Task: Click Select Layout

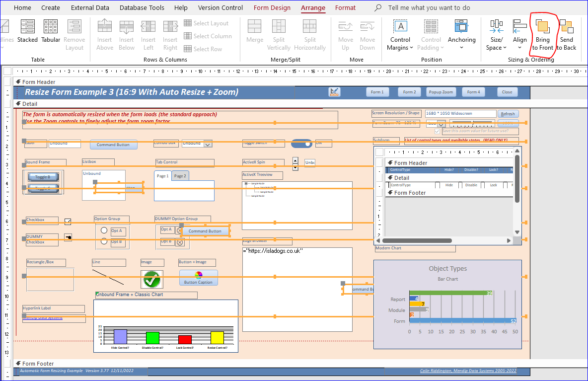Action: click(x=206, y=23)
